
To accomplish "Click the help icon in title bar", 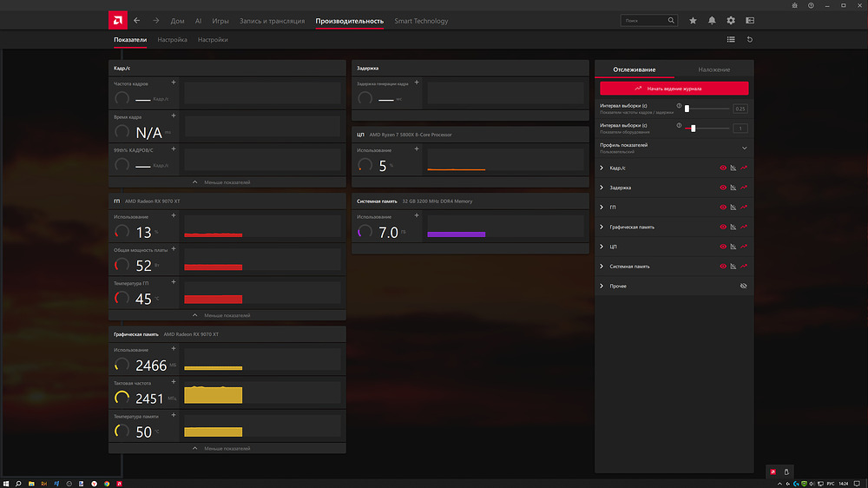I will coord(811,5).
